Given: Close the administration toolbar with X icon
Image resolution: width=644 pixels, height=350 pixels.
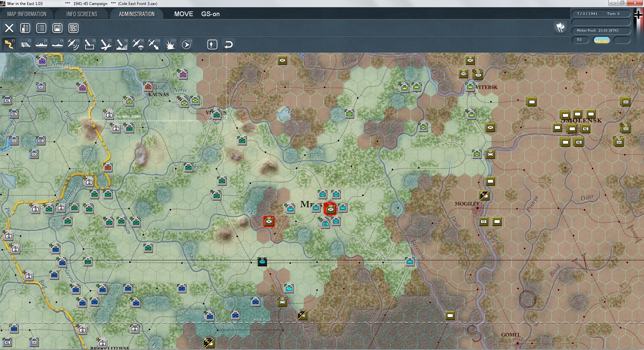Looking at the screenshot, I should tap(9, 28).
